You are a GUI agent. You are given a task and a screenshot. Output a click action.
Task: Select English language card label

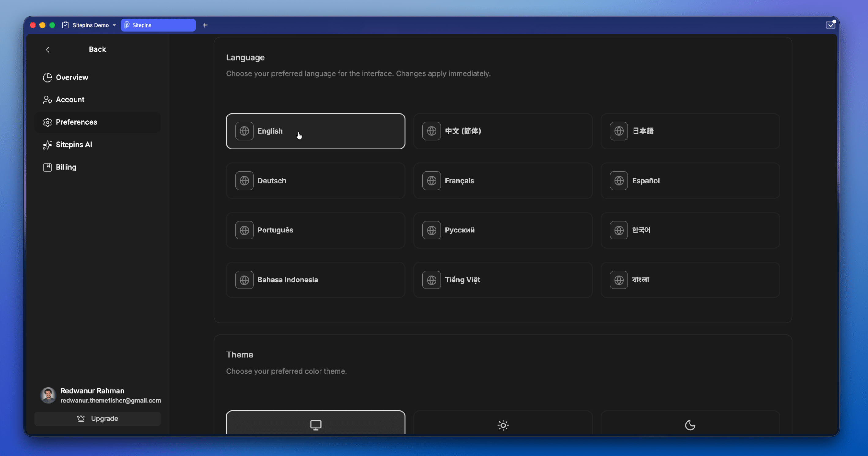click(270, 131)
